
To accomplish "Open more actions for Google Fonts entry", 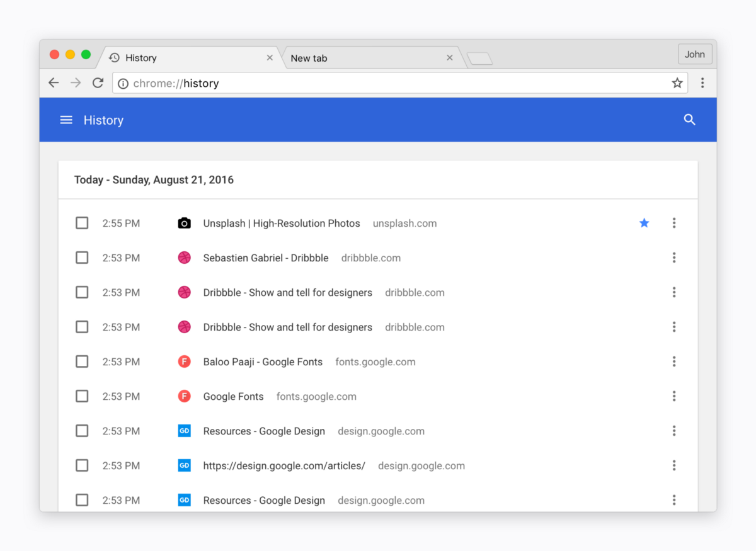I will [674, 396].
